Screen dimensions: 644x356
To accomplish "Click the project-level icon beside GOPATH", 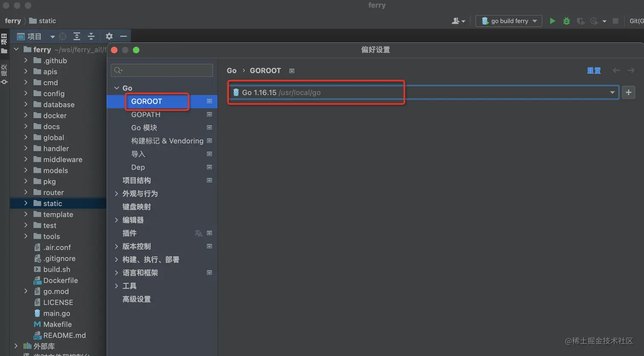I will (x=209, y=114).
